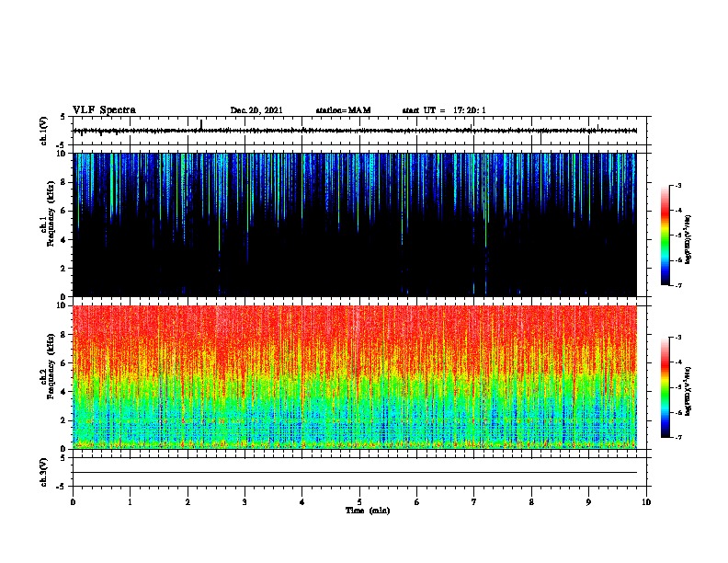Click the time axis tick label "5"
The width and height of the screenshot is (728, 563).
tap(359, 502)
